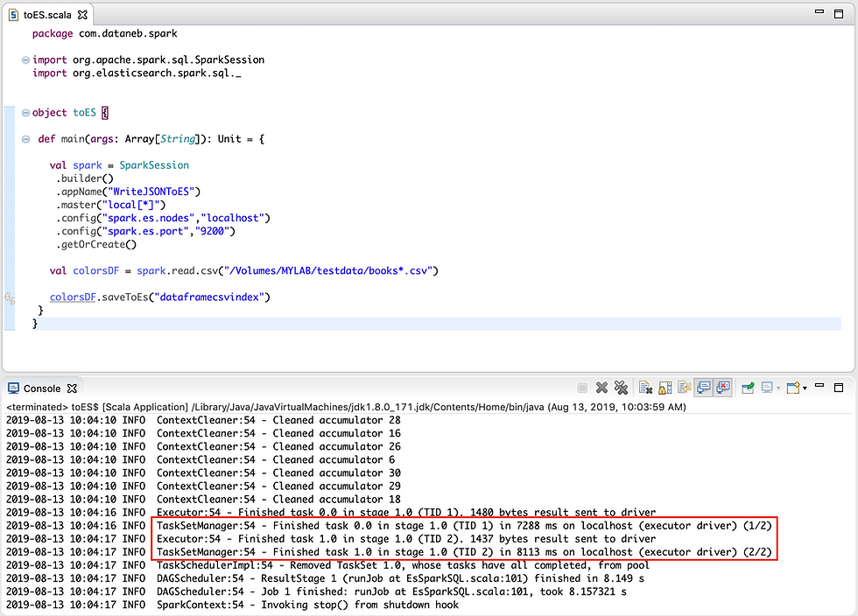The image size is (858, 616).
Task: Collapse the object toES fold
Action: coord(25,113)
